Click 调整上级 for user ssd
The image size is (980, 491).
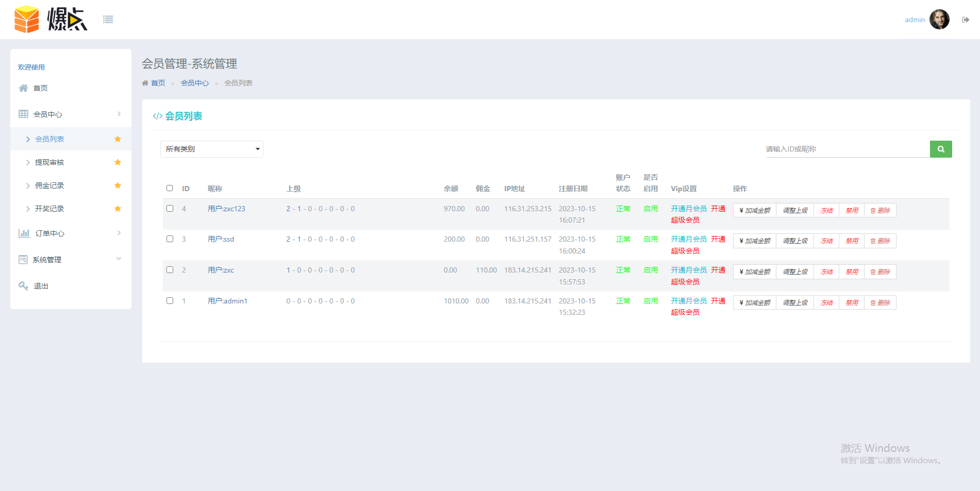795,241
